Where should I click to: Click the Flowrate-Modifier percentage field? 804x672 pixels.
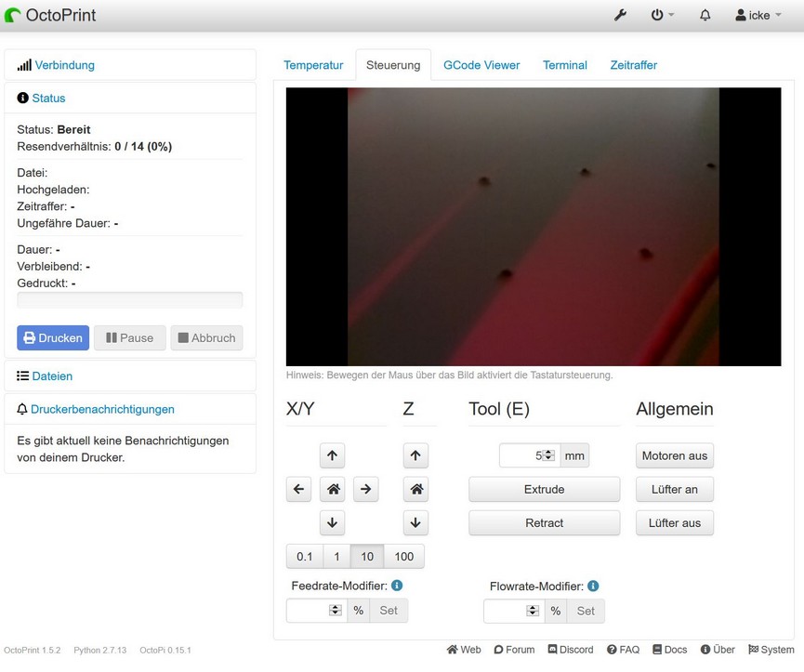[514, 611]
